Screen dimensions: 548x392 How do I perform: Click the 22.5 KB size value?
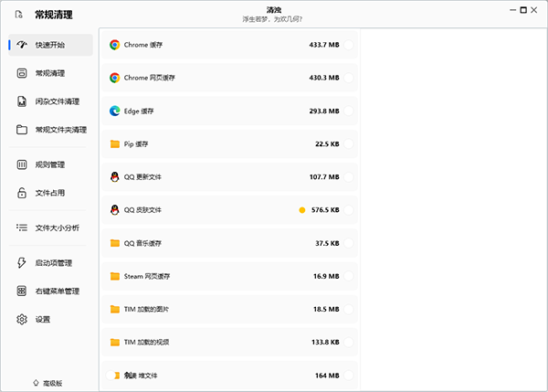pos(327,144)
